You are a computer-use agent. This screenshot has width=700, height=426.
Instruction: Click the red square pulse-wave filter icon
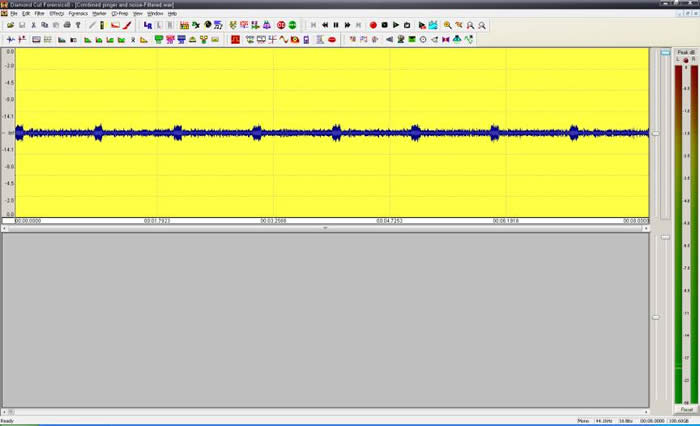coord(235,40)
